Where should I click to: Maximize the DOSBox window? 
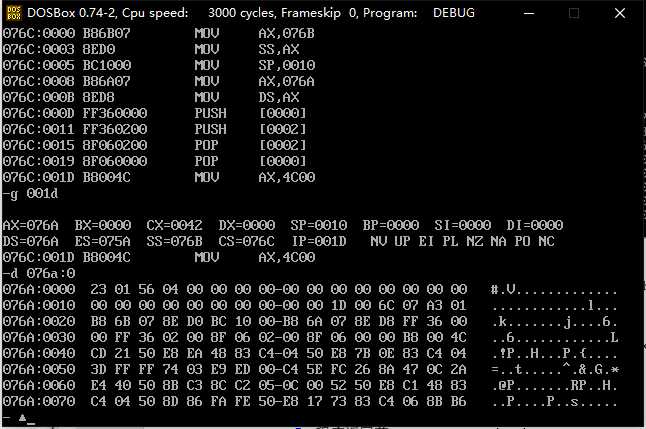(x=574, y=13)
